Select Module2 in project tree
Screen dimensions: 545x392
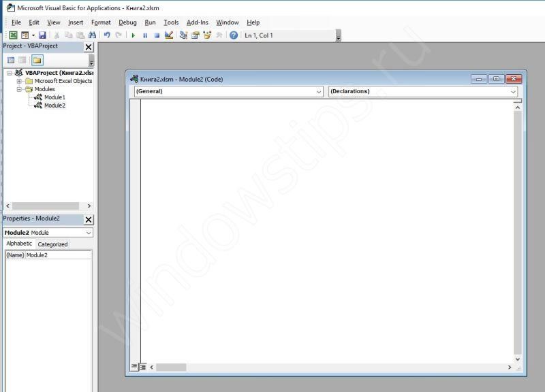[x=54, y=105]
